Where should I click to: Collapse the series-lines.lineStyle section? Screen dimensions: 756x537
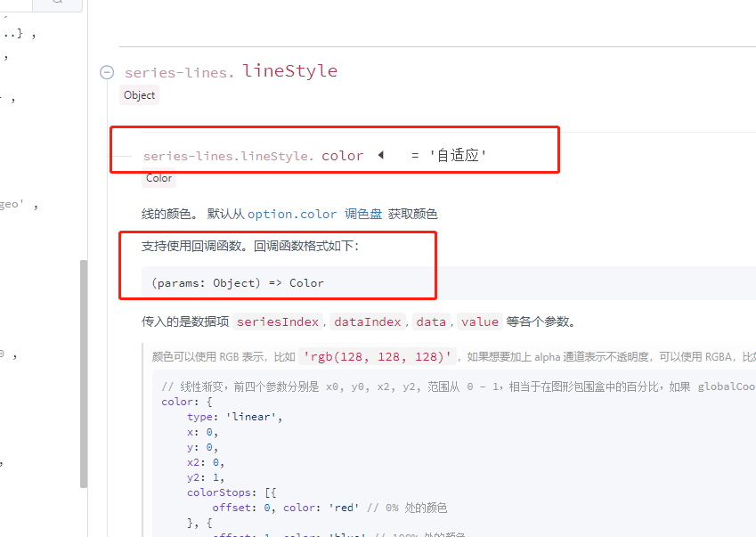pos(107,72)
